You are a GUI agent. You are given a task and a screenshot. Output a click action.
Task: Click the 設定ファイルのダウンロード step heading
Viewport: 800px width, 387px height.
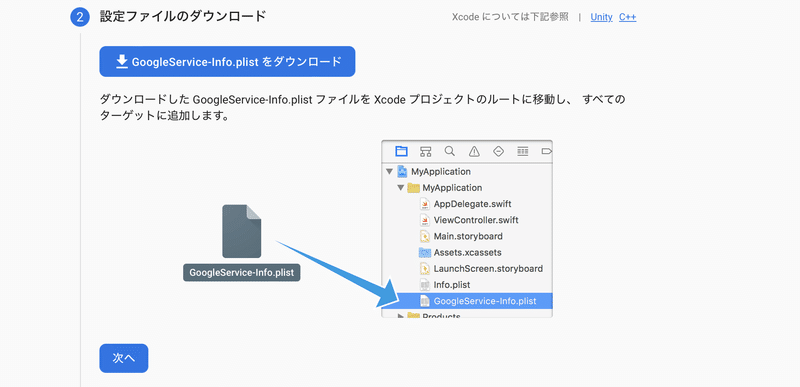pos(183,16)
